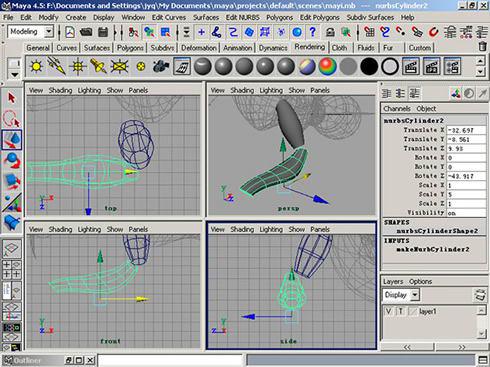Screen dimensions: 490x367
Task: Assign the ramp rainbow sphere shader
Action: [x=327, y=66]
